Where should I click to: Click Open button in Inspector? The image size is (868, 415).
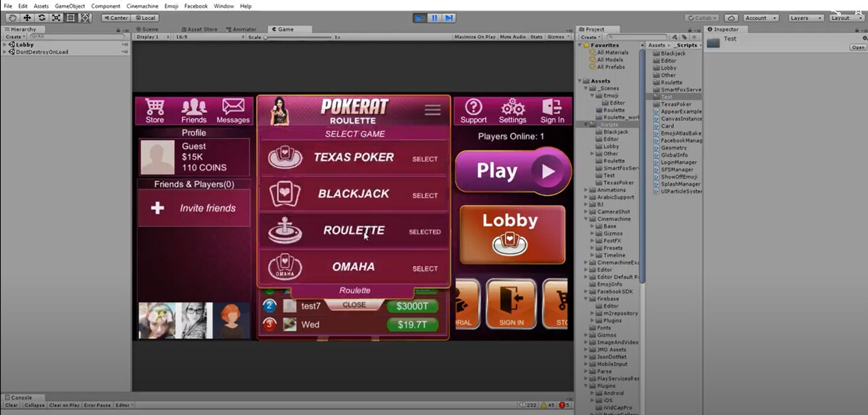click(x=857, y=48)
